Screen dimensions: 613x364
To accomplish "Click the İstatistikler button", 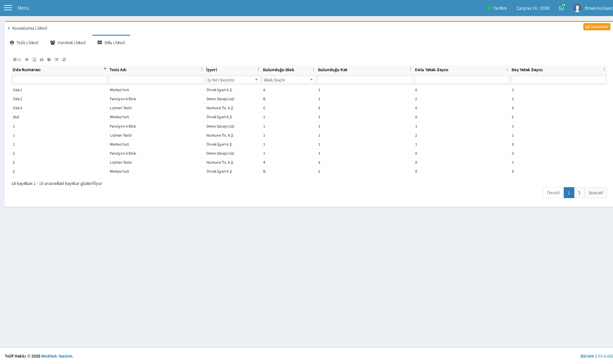I will tap(597, 27).
